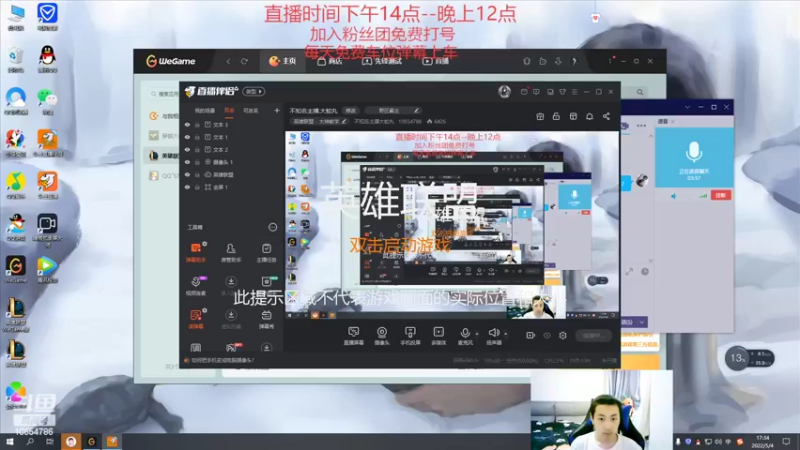Expand the QQ send button dropdown arrow

tap(642, 322)
